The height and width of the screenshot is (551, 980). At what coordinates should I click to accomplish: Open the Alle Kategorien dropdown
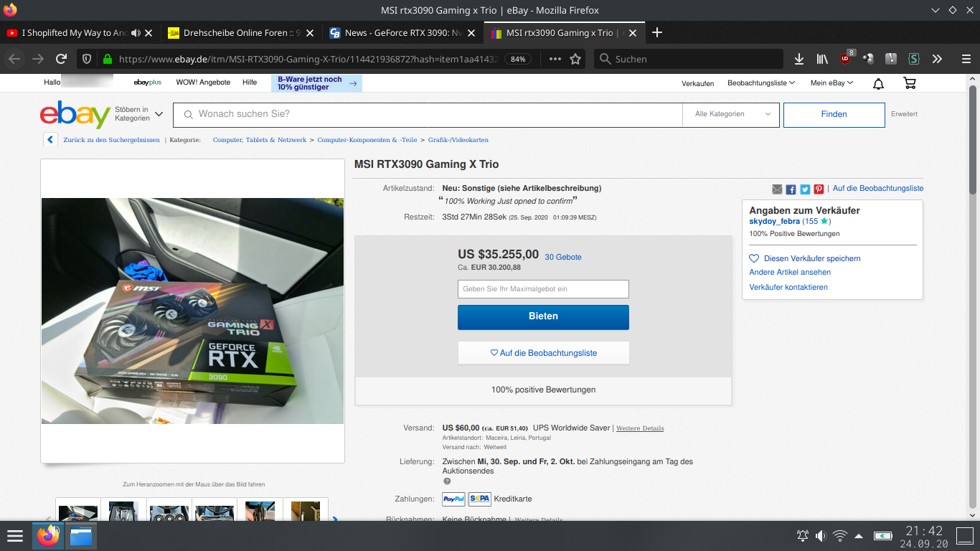pyautogui.click(x=730, y=114)
